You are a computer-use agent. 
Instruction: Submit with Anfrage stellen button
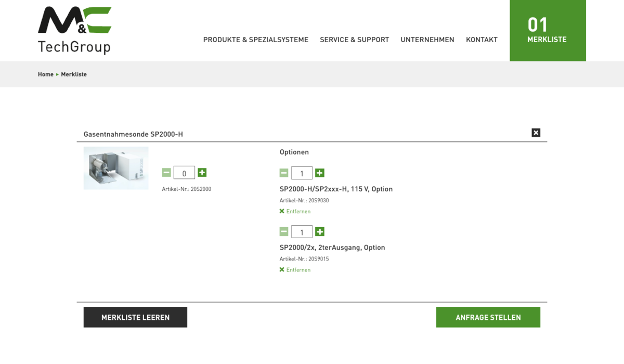point(488,317)
